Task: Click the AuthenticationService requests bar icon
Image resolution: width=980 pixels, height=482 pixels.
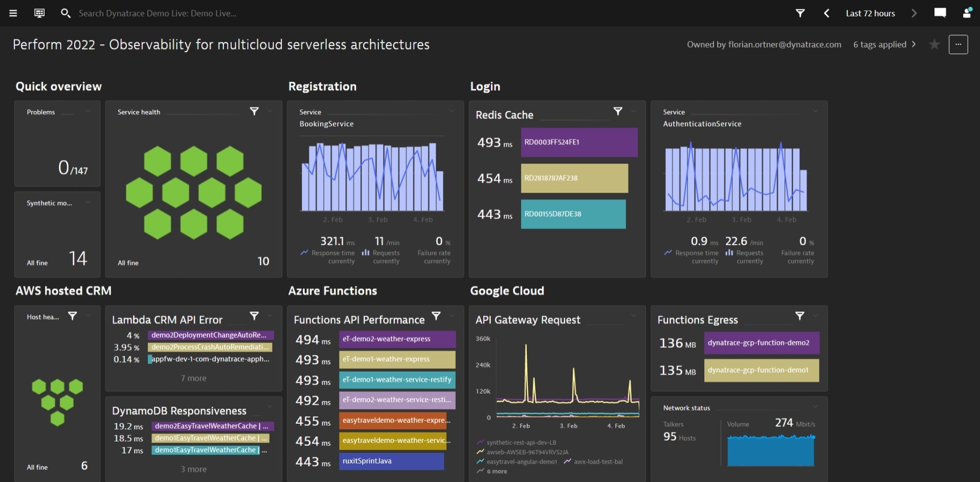Action: click(x=729, y=253)
